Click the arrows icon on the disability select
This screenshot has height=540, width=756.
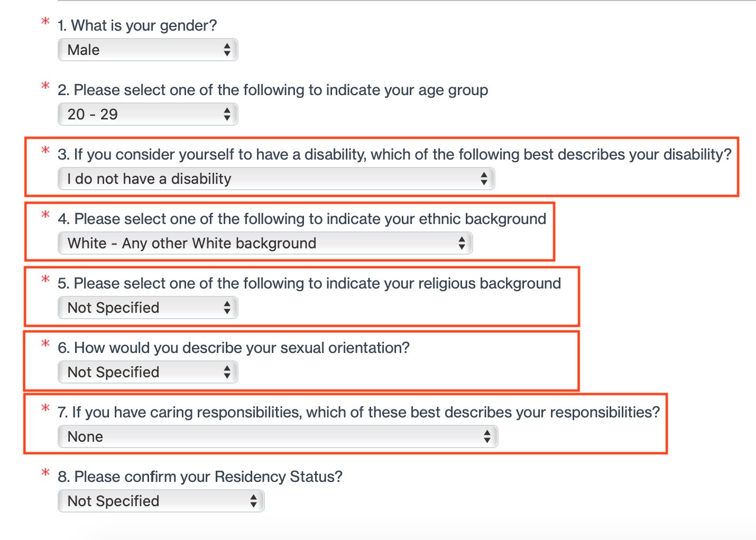[x=484, y=179]
